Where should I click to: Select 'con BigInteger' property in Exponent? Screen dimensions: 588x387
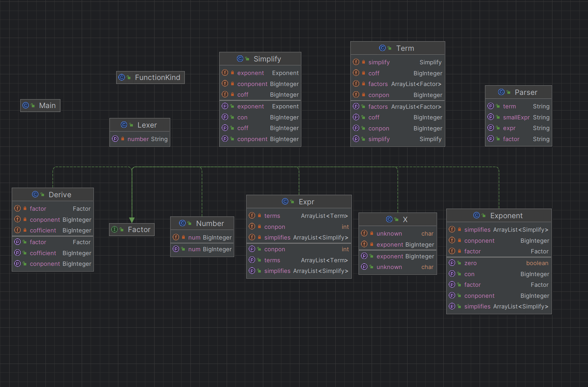point(499,274)
